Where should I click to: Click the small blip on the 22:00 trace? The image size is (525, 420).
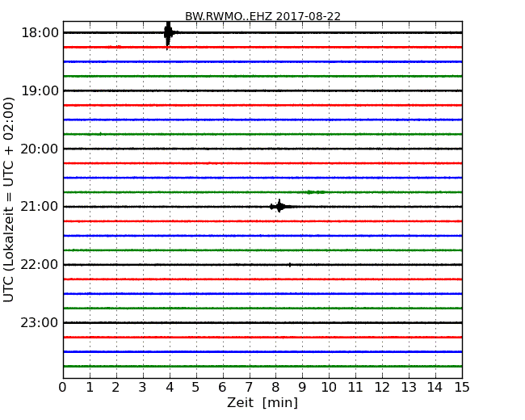290,265
